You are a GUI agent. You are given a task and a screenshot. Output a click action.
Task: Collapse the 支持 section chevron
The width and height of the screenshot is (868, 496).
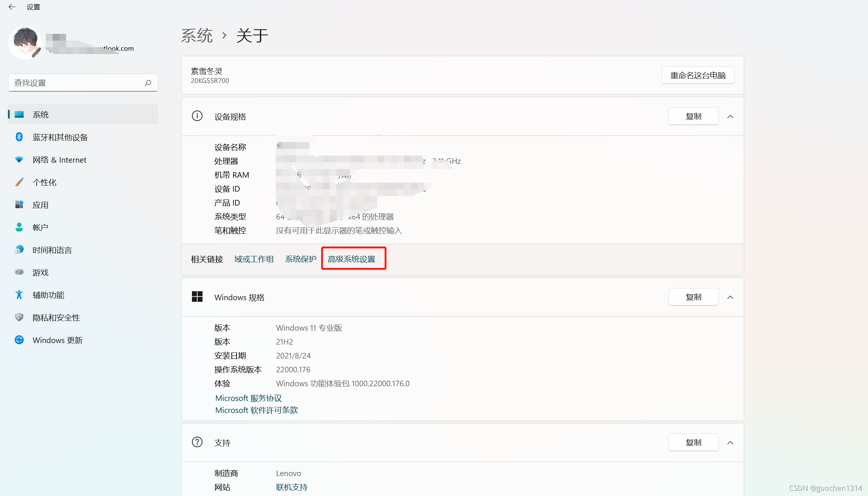click(x=730, y=442)
